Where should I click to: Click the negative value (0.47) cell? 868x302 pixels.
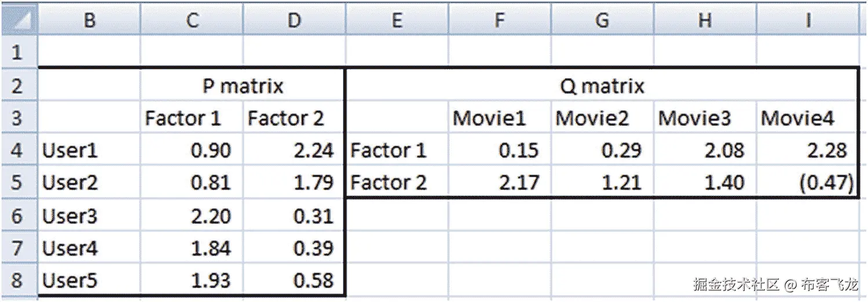pyautogui.click(x=807, y=183)
